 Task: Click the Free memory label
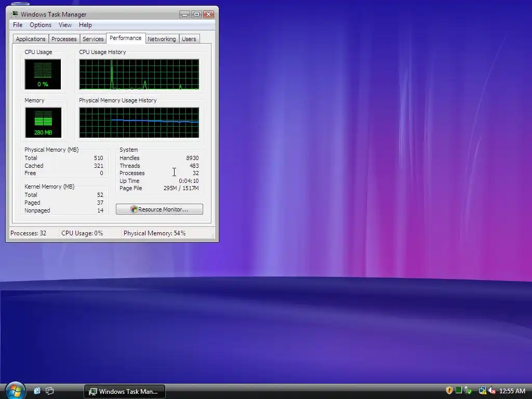point(30,173)
